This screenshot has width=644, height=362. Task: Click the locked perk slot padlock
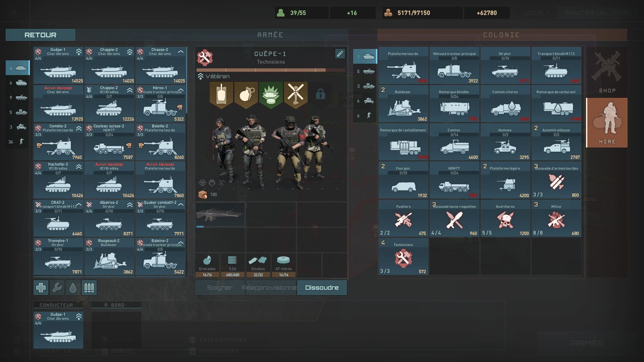(x=320, y=94)
